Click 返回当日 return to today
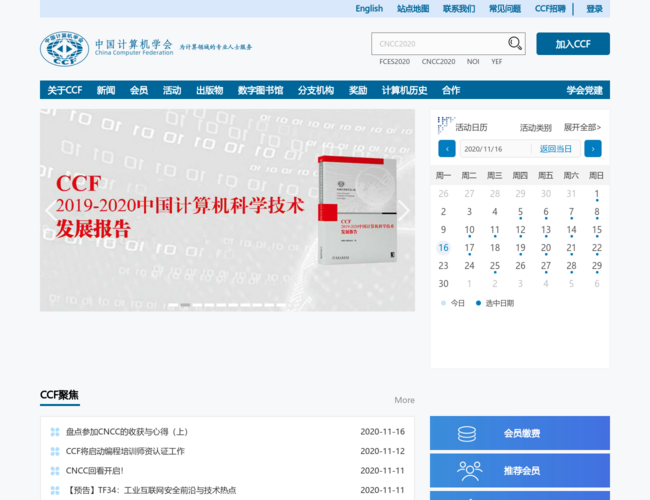 point(555,149)
